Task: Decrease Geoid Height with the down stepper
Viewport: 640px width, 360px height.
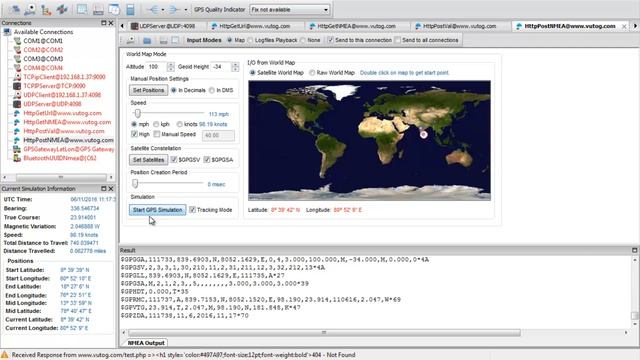Action: pos(235,69)
